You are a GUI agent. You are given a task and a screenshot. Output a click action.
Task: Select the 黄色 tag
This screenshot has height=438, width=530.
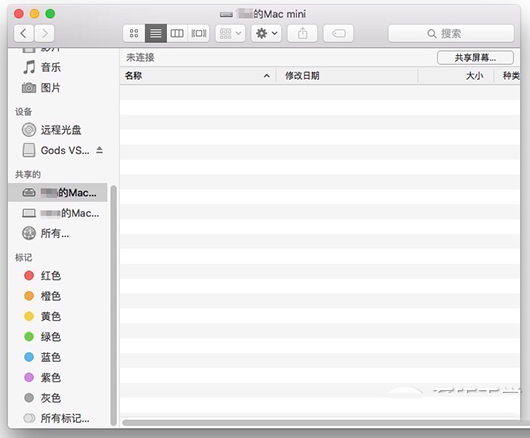point(42,316)
